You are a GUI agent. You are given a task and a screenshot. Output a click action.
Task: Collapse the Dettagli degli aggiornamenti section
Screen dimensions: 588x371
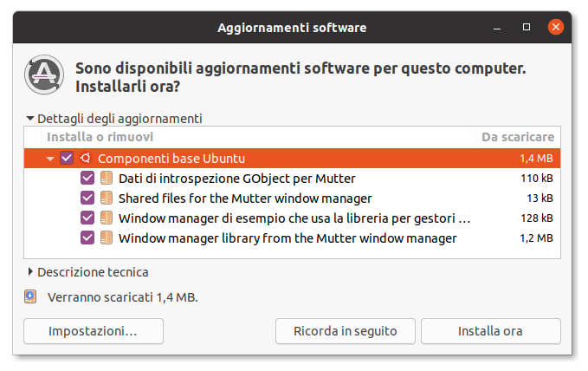click(31, 119)
